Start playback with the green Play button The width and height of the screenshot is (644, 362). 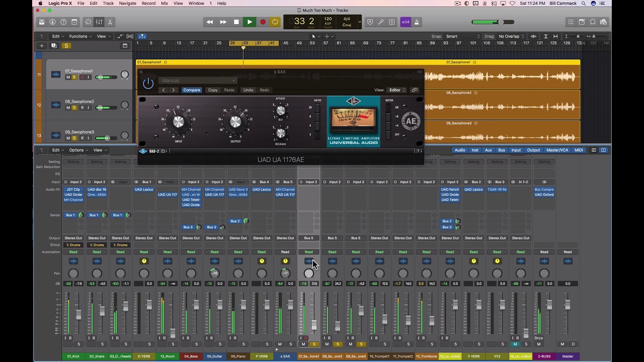click(x=250, y=22)
